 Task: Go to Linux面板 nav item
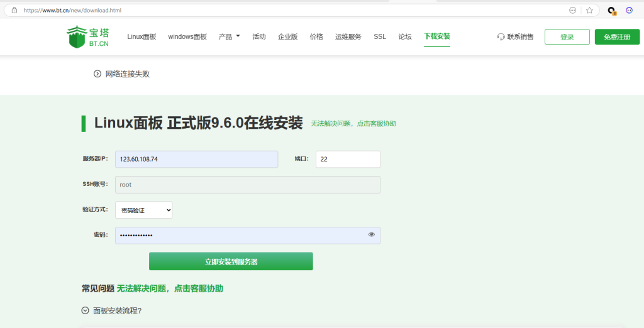(142, 36)
